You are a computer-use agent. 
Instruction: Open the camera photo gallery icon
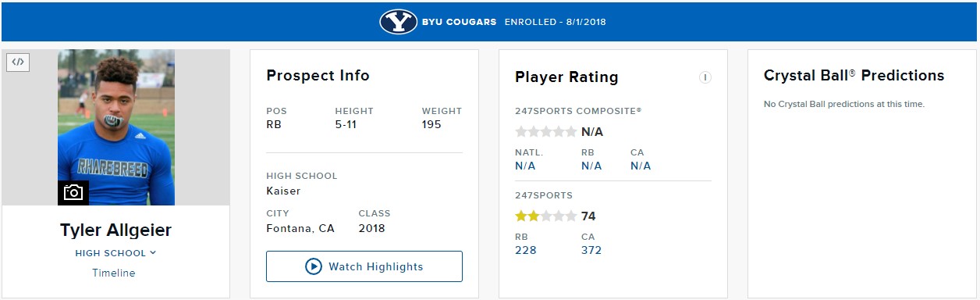coord(73,192)
